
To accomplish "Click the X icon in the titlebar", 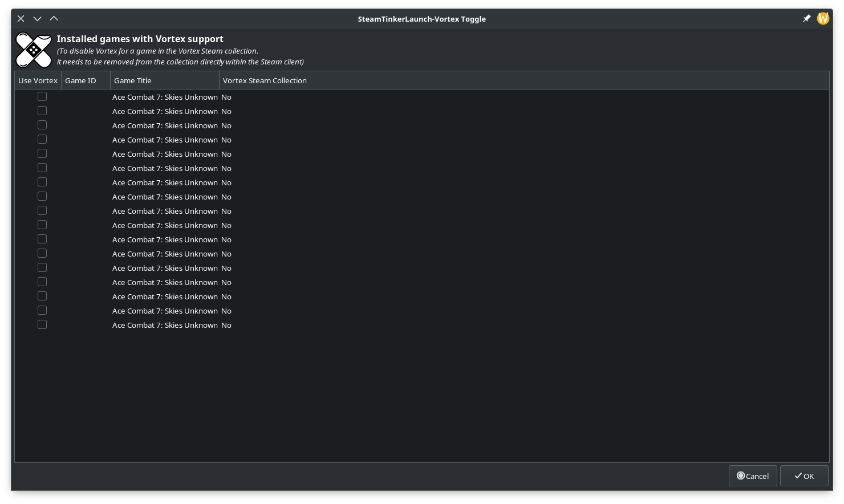I will (x=21, y=18).
